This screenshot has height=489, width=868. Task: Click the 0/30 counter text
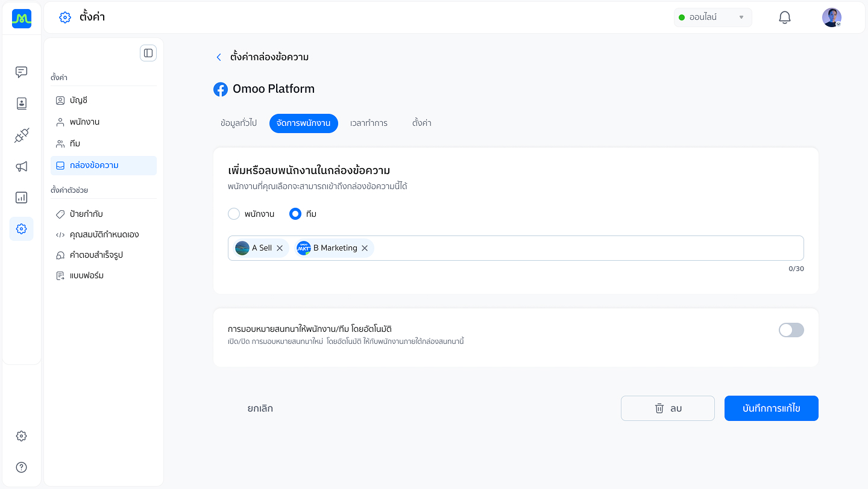point(796,269)
